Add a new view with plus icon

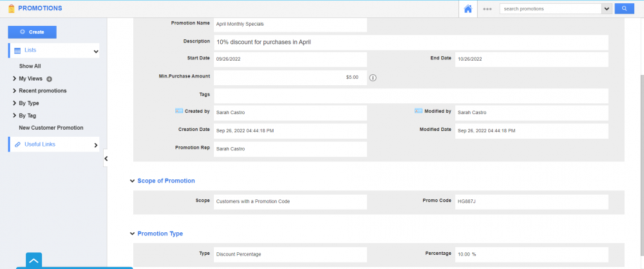[50, 79]
